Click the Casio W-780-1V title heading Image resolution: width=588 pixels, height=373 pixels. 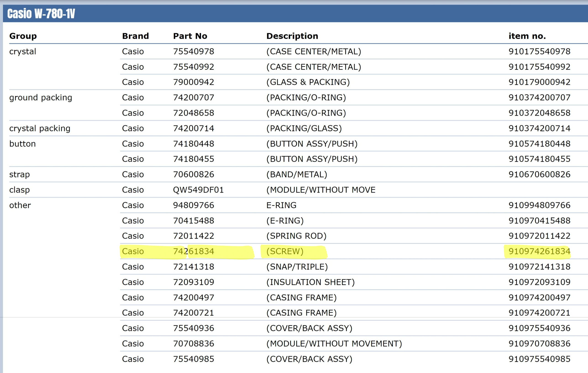pos(41,14)
